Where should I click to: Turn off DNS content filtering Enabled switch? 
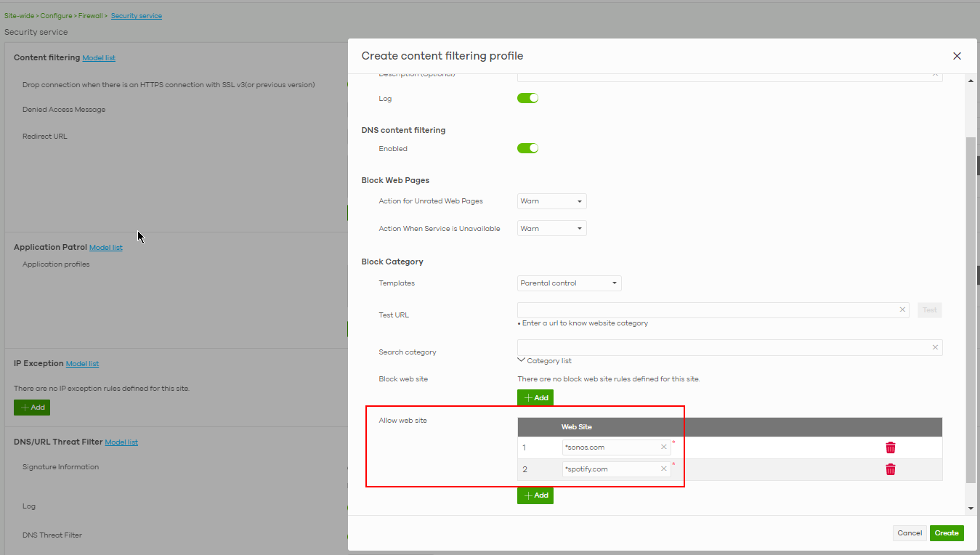[x=527, y=147]
